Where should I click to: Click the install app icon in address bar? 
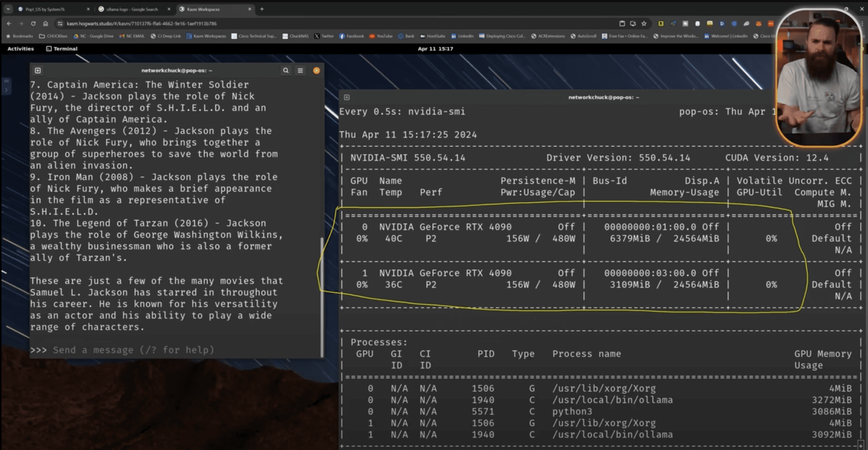coord(633,23)
